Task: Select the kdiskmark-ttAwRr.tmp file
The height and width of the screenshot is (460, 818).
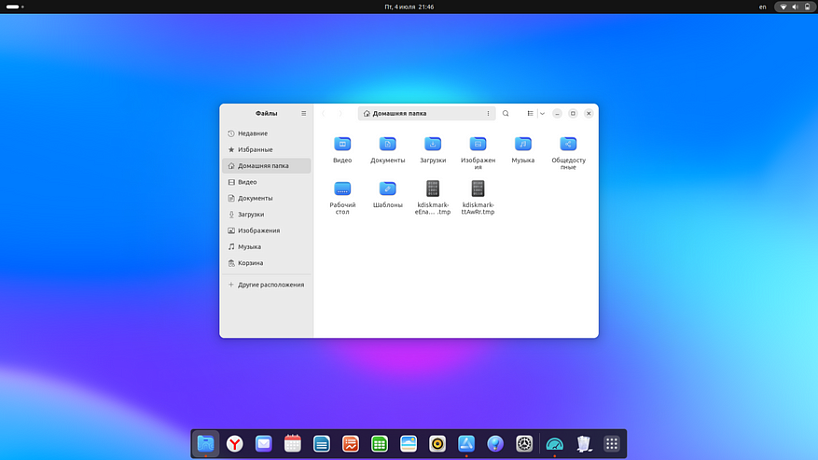Action: point(478,189)
